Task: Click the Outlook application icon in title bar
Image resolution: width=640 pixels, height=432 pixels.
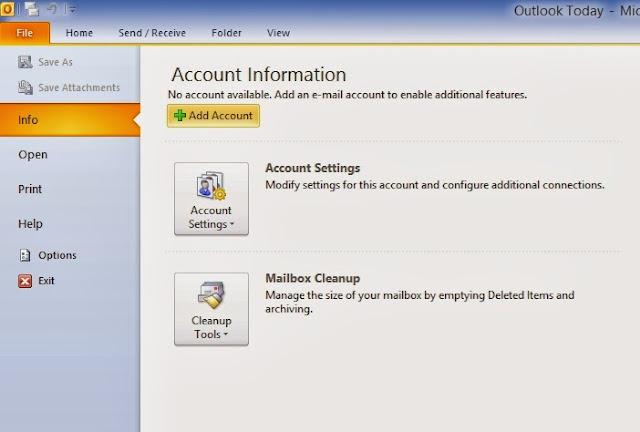Action: (7, 9)
